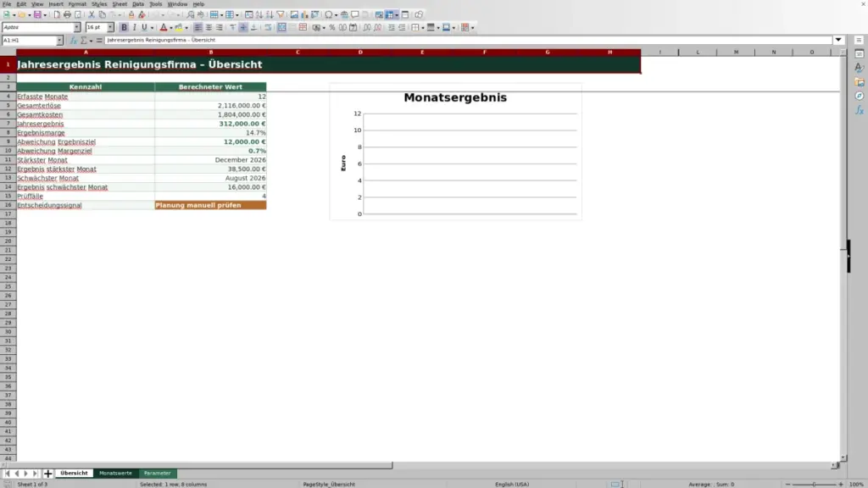This screenshot has width=868, height=488.
Task: Open the font size dropdown
Action: pyautogui.click(x=110, y=27)
